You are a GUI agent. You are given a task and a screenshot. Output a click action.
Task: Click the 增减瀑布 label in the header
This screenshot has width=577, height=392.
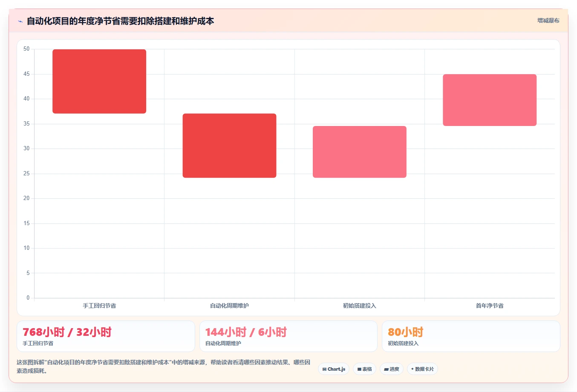tap(548, 20)
